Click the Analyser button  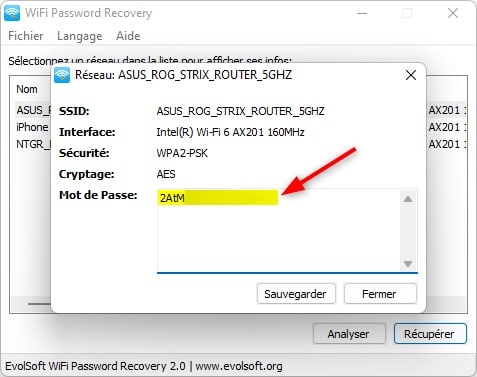(349, 333)
